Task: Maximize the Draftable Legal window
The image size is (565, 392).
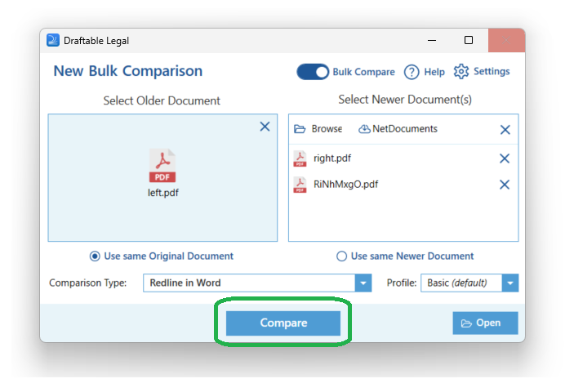Action: click(469, 40)
